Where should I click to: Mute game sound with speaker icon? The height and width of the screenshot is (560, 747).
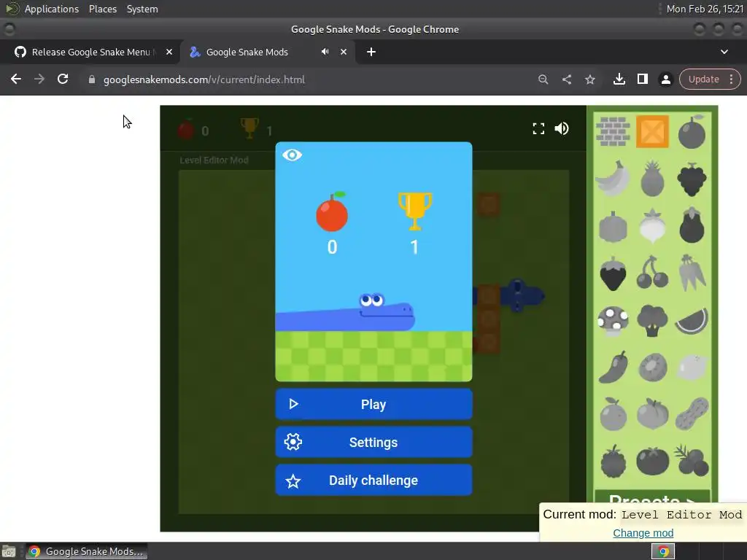tap(562, 128)
